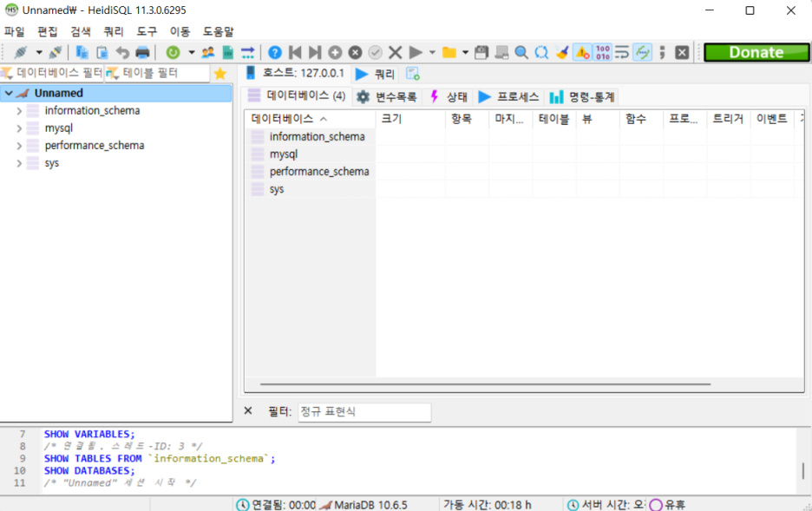The width and height of the screenshot is (812, 511).
Task: Go to the first row icon
Action: click(x=295, y=52)
